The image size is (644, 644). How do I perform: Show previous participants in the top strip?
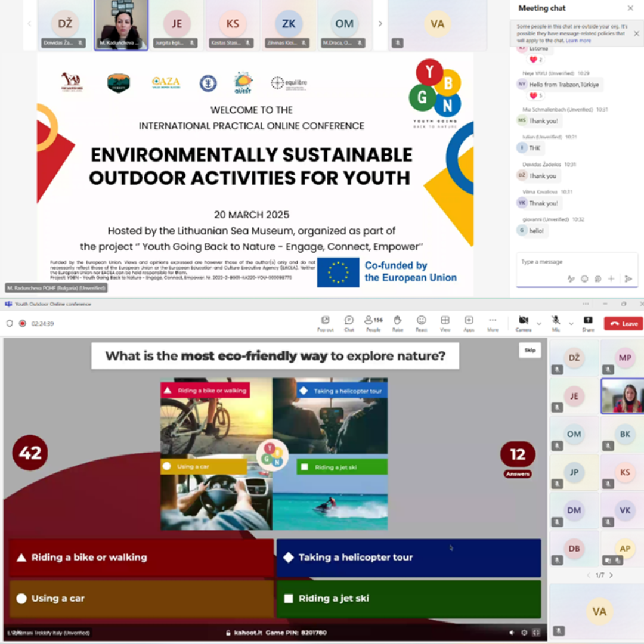click(x=29, y=23)
